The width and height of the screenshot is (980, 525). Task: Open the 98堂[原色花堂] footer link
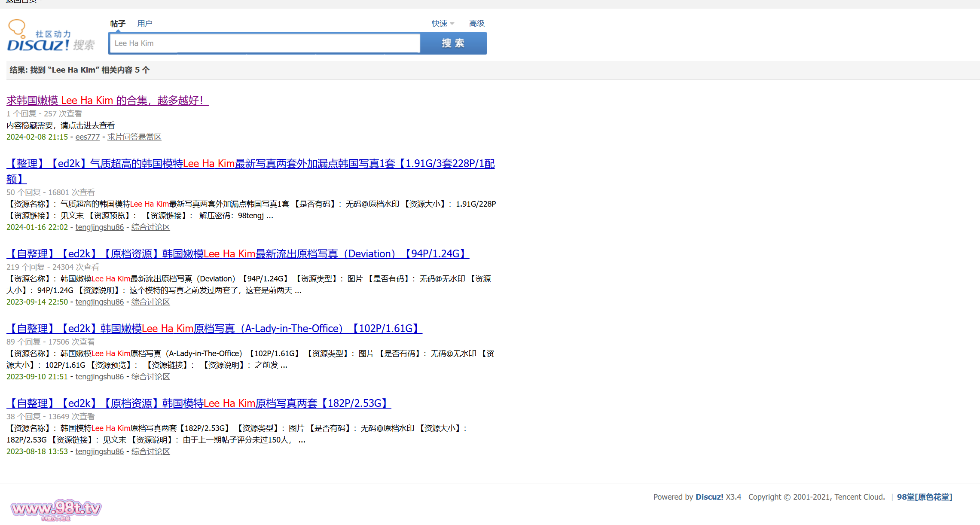pyautogui.click(x=925, y=497)
